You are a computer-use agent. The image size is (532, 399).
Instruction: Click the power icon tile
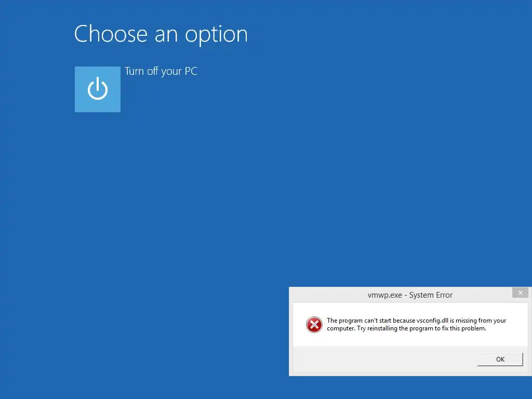(x=97, y=89)
